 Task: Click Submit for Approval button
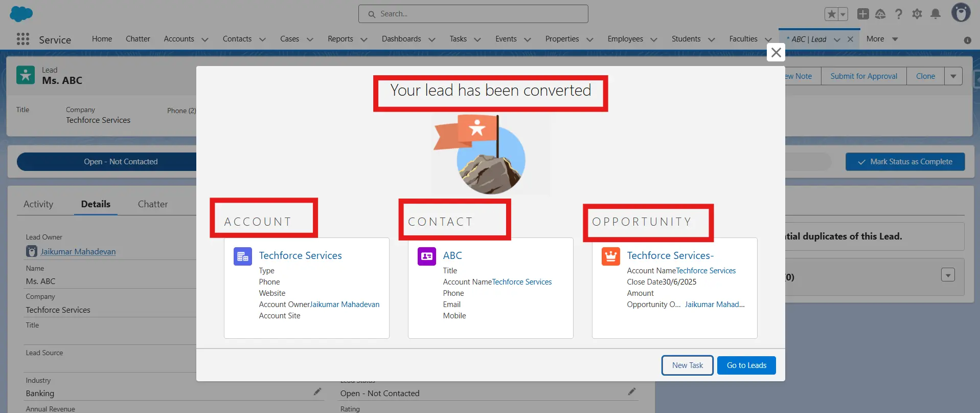[x=864, y=76]
